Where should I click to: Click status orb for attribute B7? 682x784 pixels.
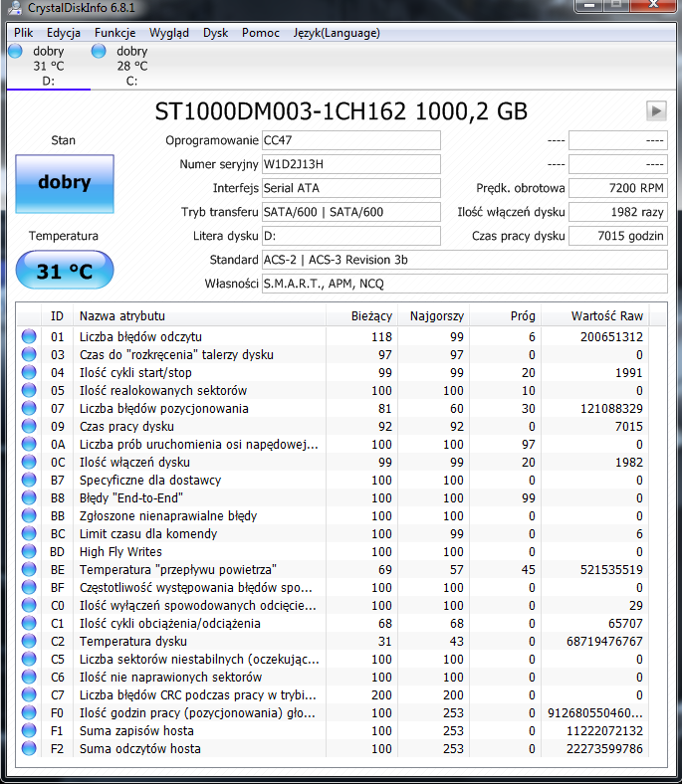[29, 480]
